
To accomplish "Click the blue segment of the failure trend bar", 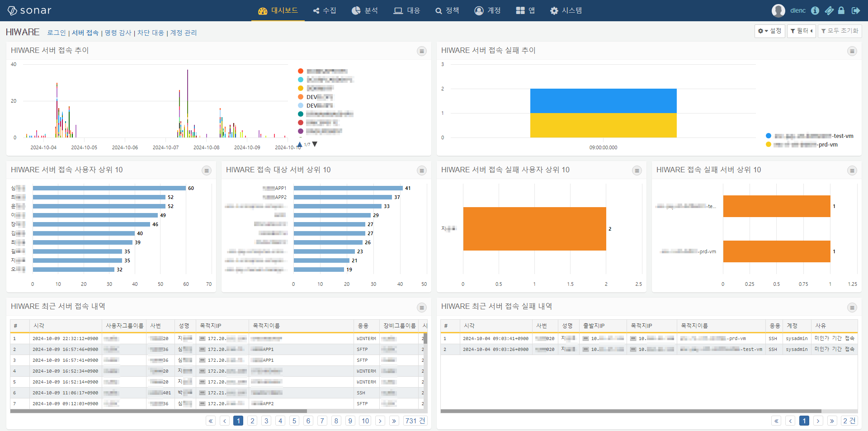I will click(x=603, y=101).
